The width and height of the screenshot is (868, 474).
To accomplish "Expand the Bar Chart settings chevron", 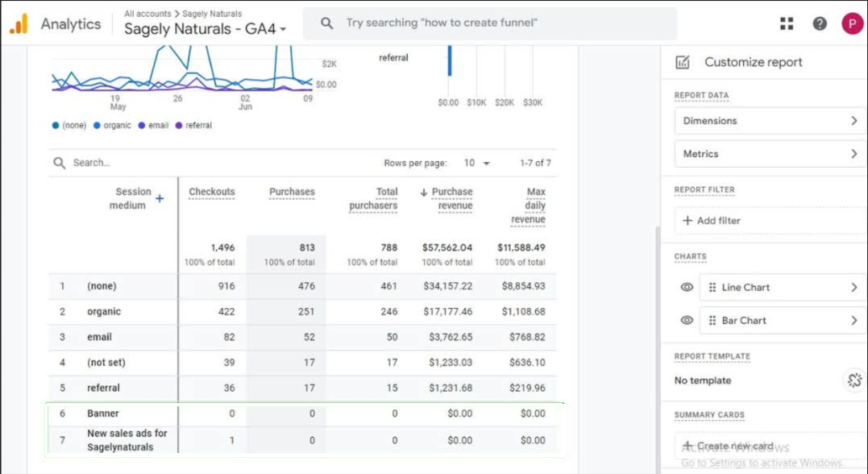I will click(x=853, y=321).
